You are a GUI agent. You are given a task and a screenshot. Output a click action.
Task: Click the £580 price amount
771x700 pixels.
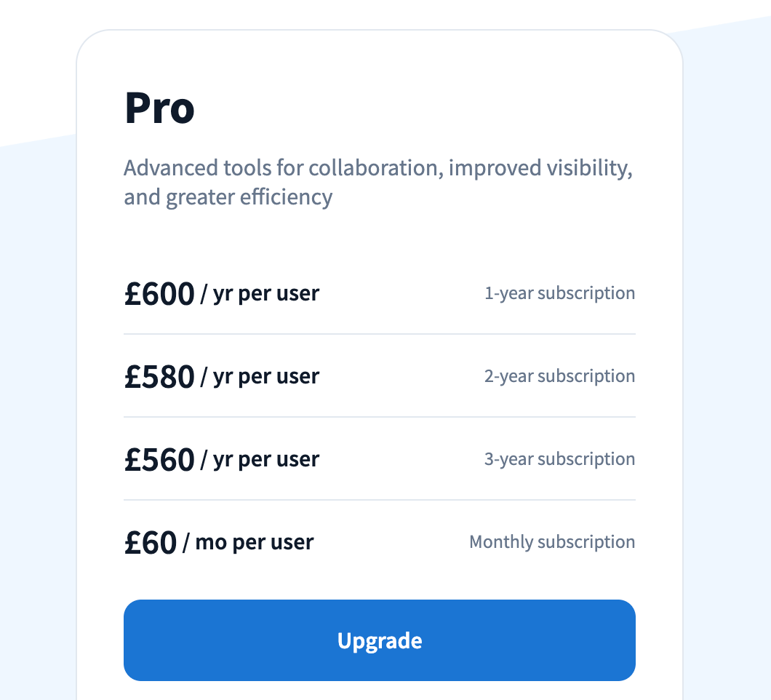tap(159, 377)
